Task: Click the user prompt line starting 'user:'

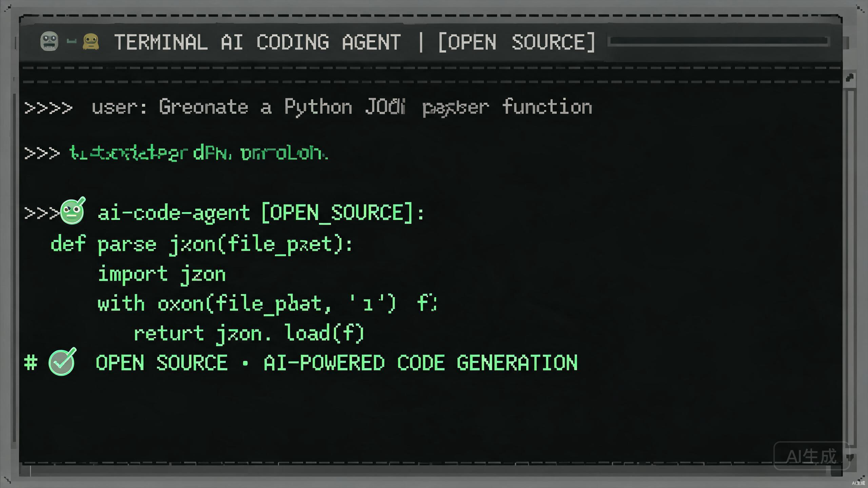Action: point(342,107)
